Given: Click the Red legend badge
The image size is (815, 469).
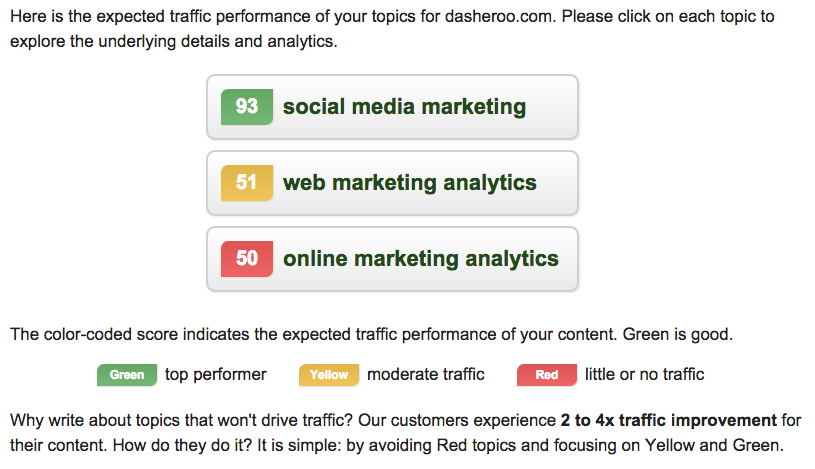Looking at the screenshot, I should pyautogui.click(x=547, y=375).
